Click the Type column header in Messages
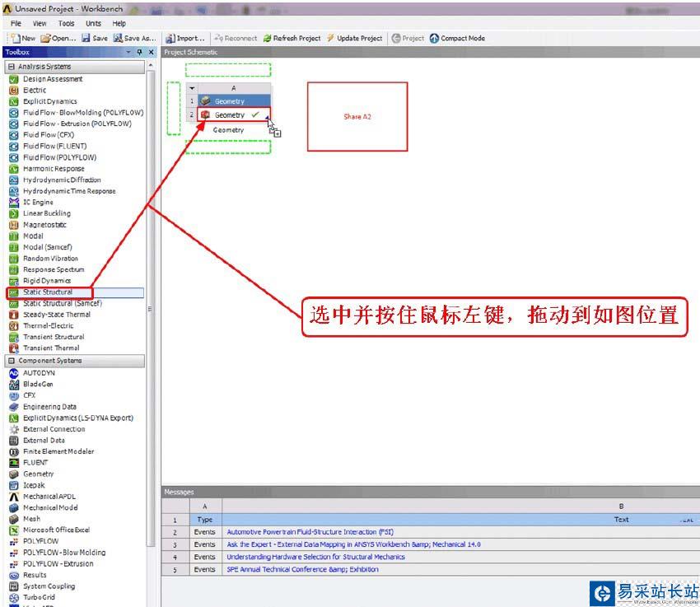The height and width of the screenshot is (607, 700). (205, 520)
